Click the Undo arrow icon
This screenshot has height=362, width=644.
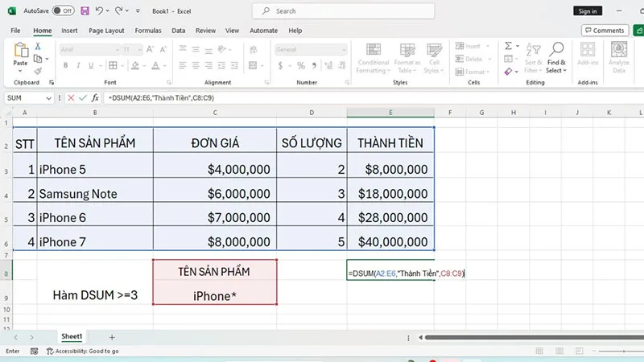99,10
